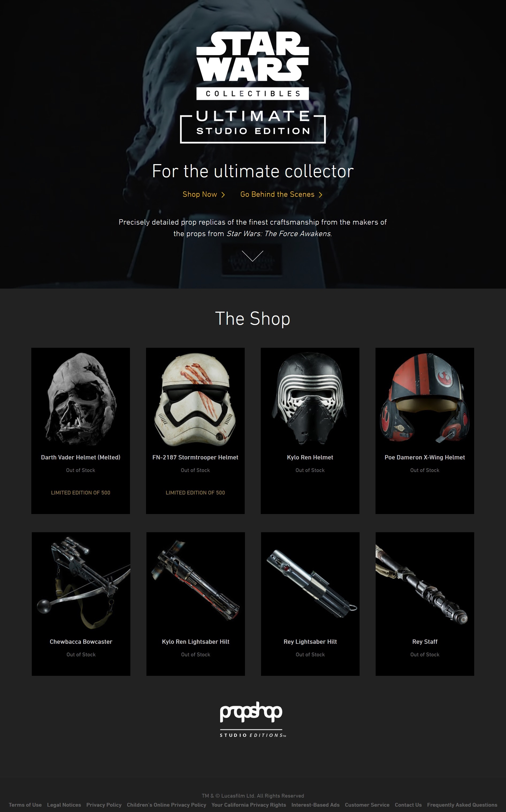Click the Star Wars Collectibles logo
The image size is (506, 812).
click(253, 66)
